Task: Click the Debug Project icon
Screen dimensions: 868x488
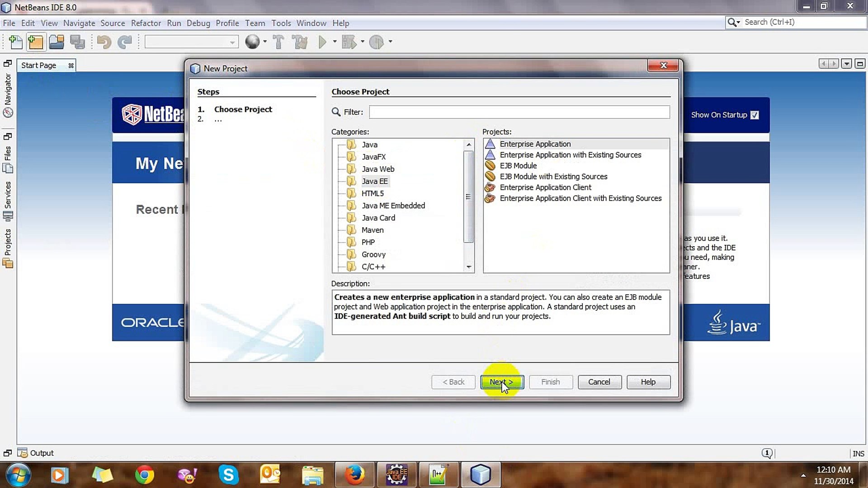Action: click(349, 42)
